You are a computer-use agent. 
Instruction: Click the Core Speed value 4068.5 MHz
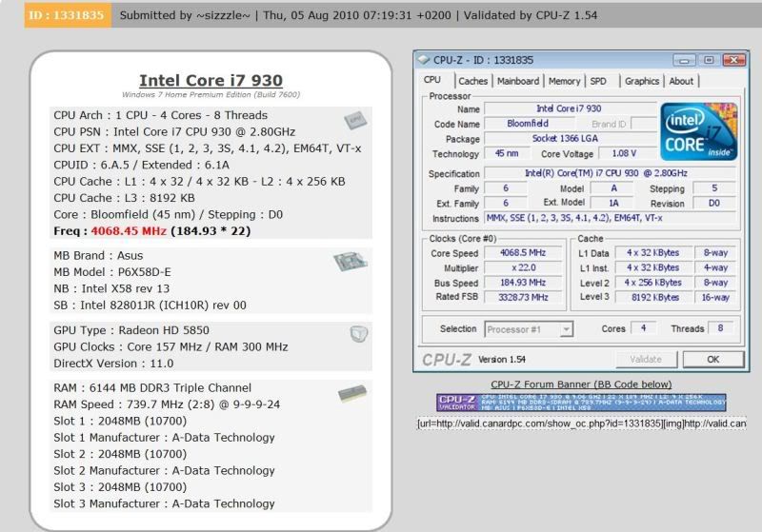click(523, 253)
